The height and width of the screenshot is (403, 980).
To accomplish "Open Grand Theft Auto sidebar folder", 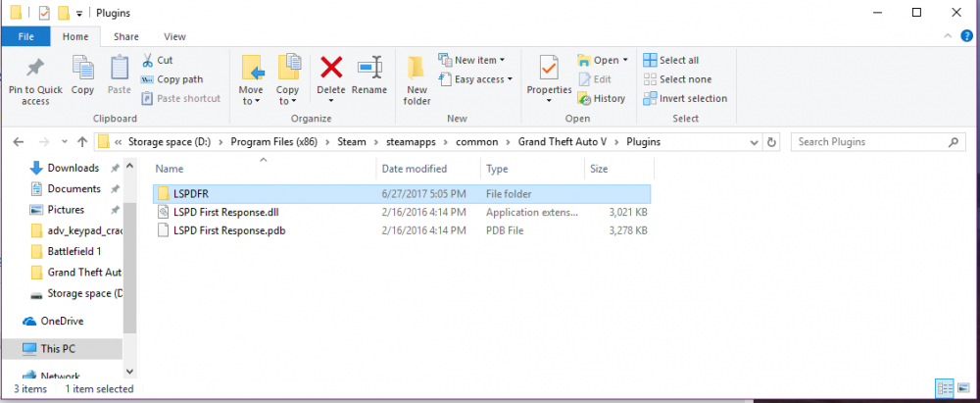I will click(75, 273).
